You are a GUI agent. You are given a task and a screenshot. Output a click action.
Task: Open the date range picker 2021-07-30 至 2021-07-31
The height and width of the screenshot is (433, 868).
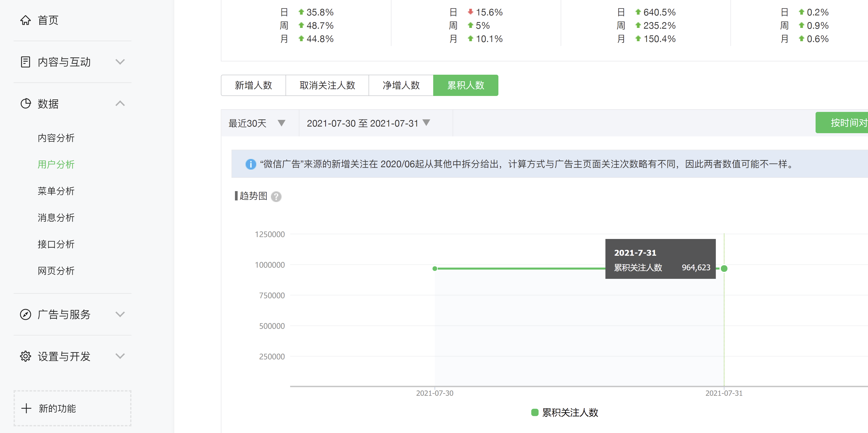pos(368,123)
